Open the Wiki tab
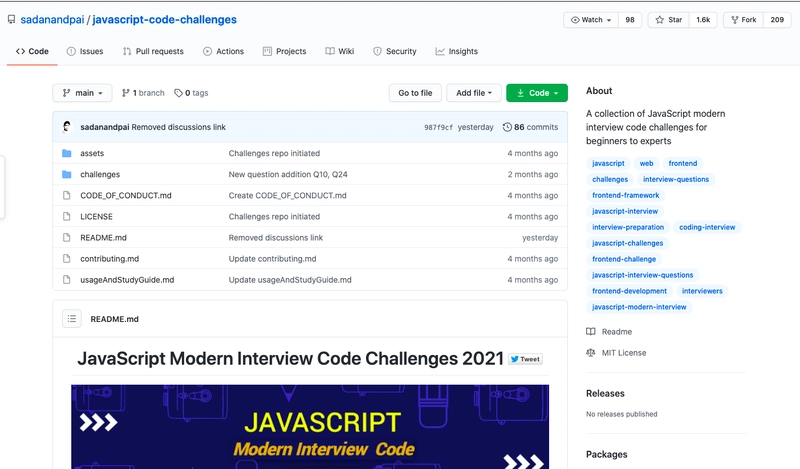Viewport: 800px width, 469px height. click(340, 51)
